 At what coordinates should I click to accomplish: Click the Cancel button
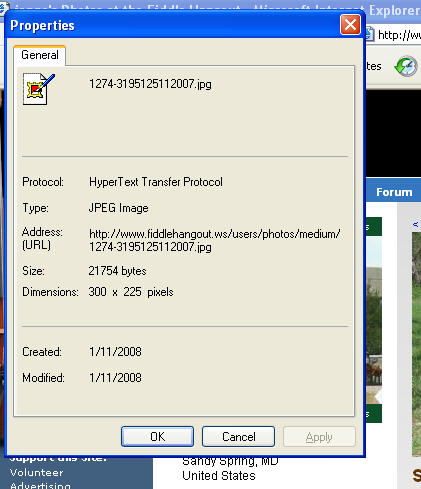click(x=238, y=436)
